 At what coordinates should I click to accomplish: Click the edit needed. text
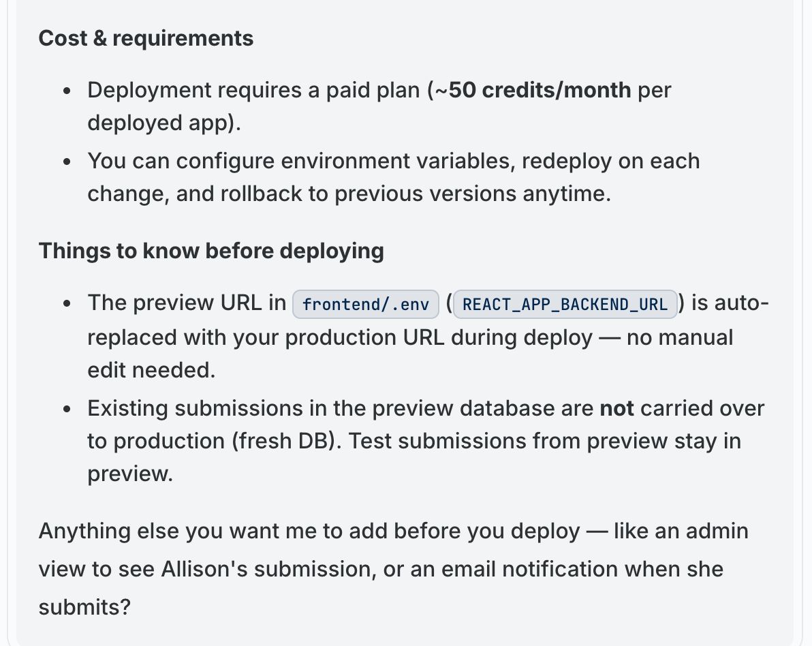[151, 371]
